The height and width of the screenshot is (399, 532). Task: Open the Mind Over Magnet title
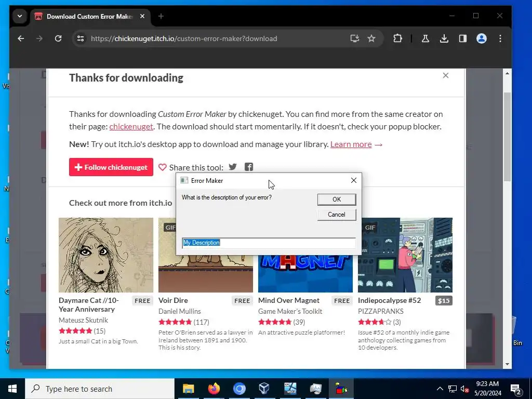click(289, 300)
